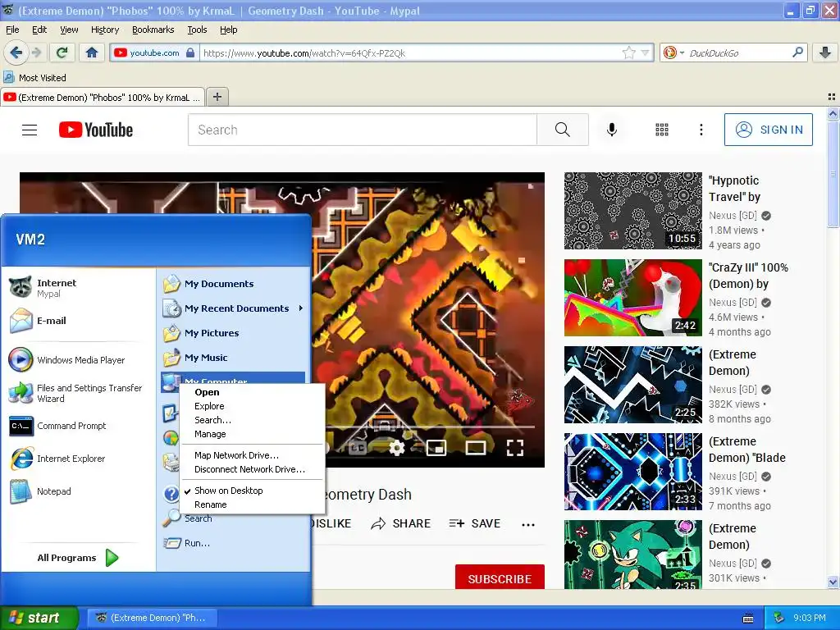This screenshot has height=630, width=840.
Task: Click the Windows start button
Action: 39,618
